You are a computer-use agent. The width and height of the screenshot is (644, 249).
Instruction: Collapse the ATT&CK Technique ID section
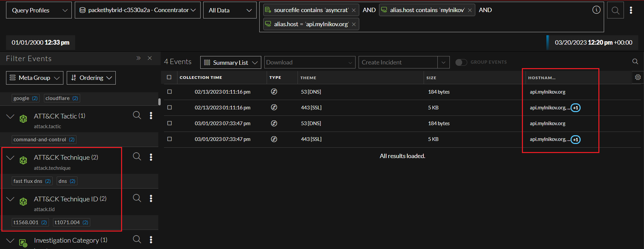tap(10, 199)
